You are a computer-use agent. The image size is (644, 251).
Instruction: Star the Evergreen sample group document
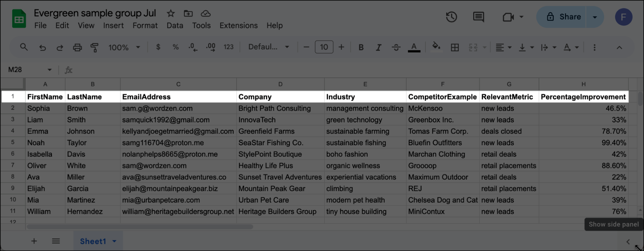coord(170,14)
